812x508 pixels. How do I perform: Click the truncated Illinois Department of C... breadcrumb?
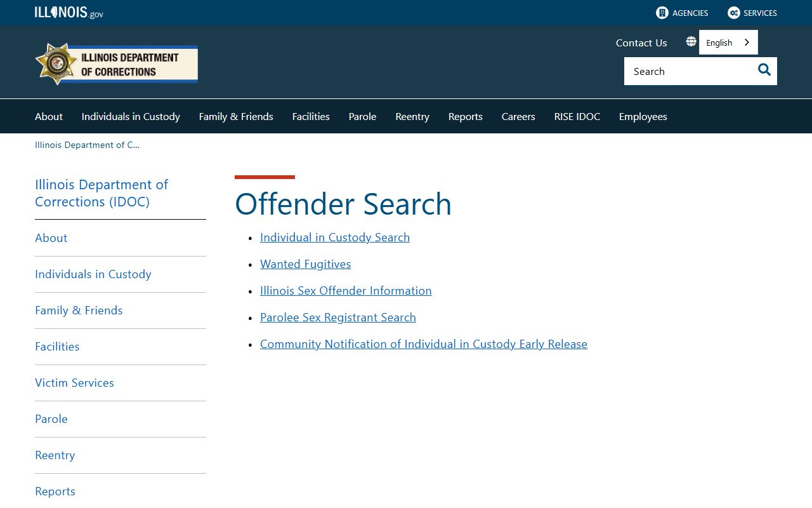coord(87,145)
